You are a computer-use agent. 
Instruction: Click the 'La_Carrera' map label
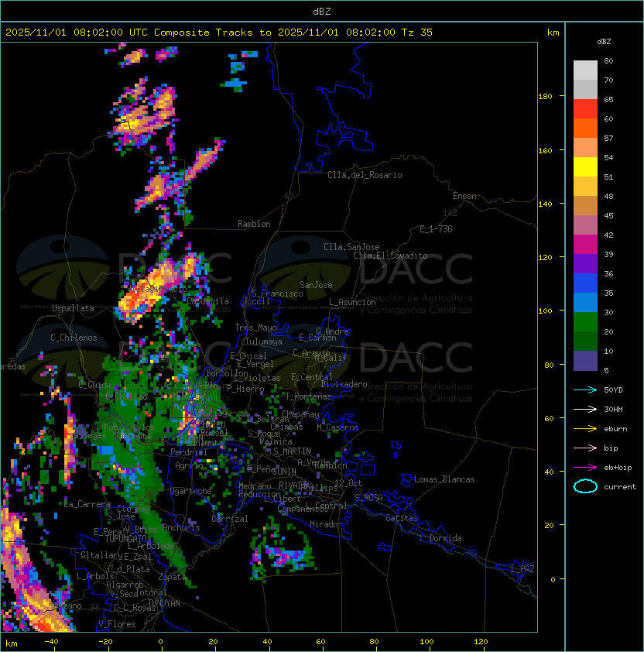coord(87,504)
